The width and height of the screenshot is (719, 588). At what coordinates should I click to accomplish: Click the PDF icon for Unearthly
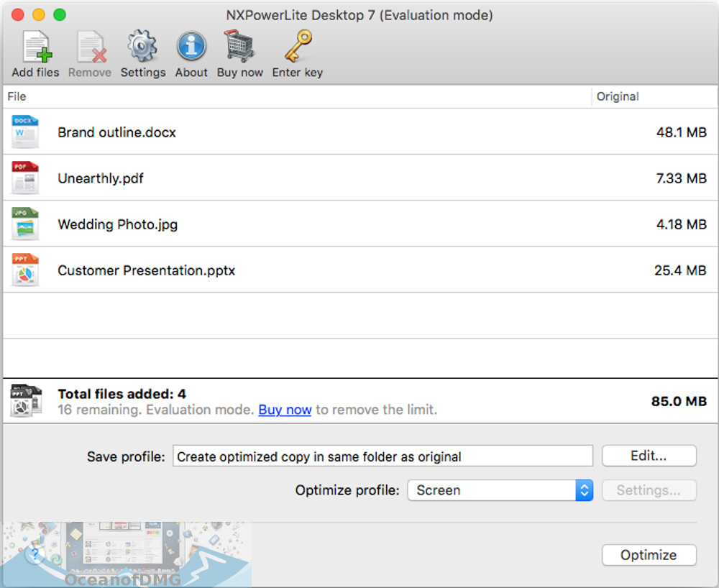click(24, 178)
